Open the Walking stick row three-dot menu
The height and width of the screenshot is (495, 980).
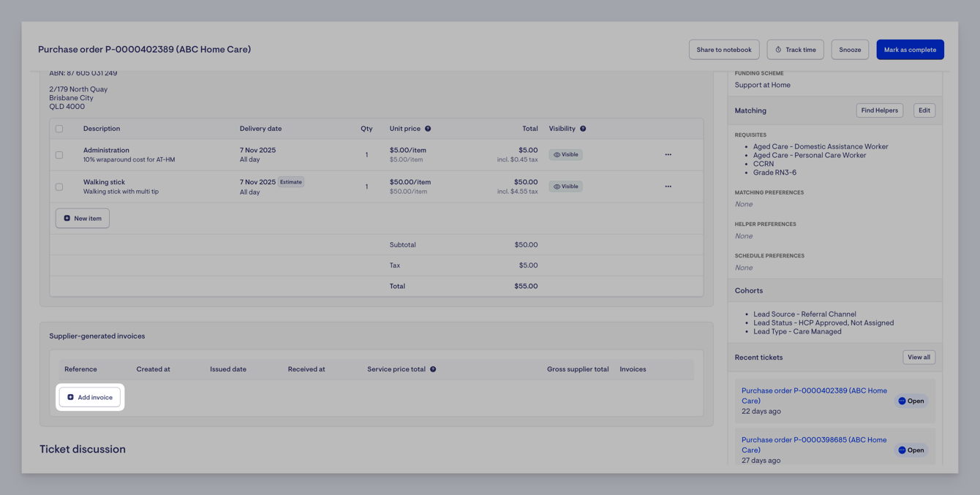tap(668, 186)
